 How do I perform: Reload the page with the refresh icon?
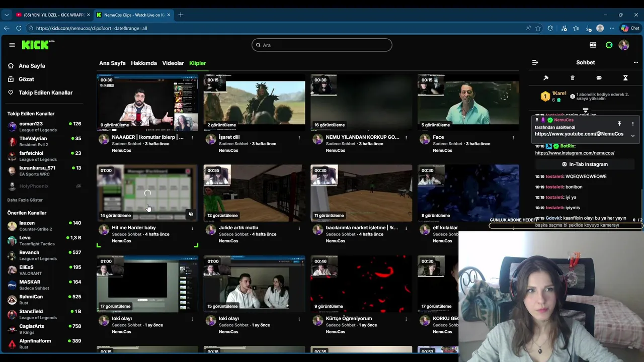pos(19,28)
